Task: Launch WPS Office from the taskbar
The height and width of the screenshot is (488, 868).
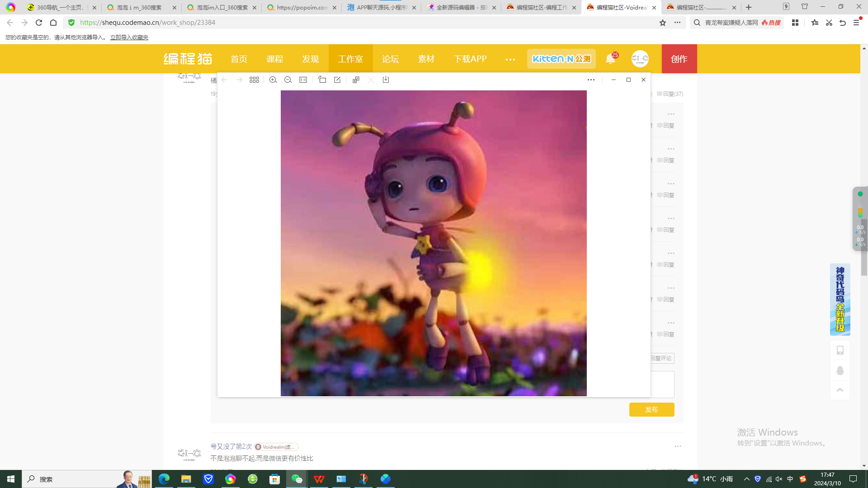Action: [319, 479]
